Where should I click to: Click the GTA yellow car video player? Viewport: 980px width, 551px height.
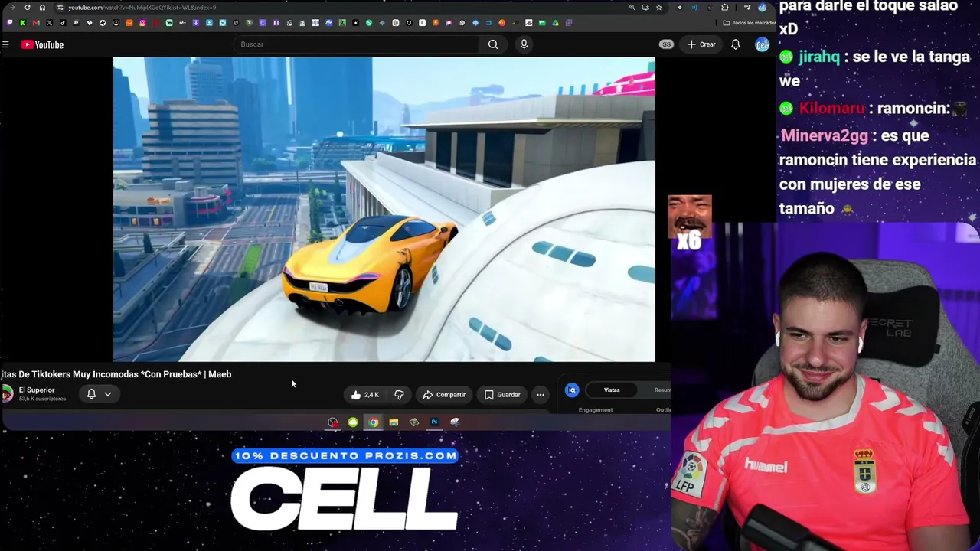384,209
